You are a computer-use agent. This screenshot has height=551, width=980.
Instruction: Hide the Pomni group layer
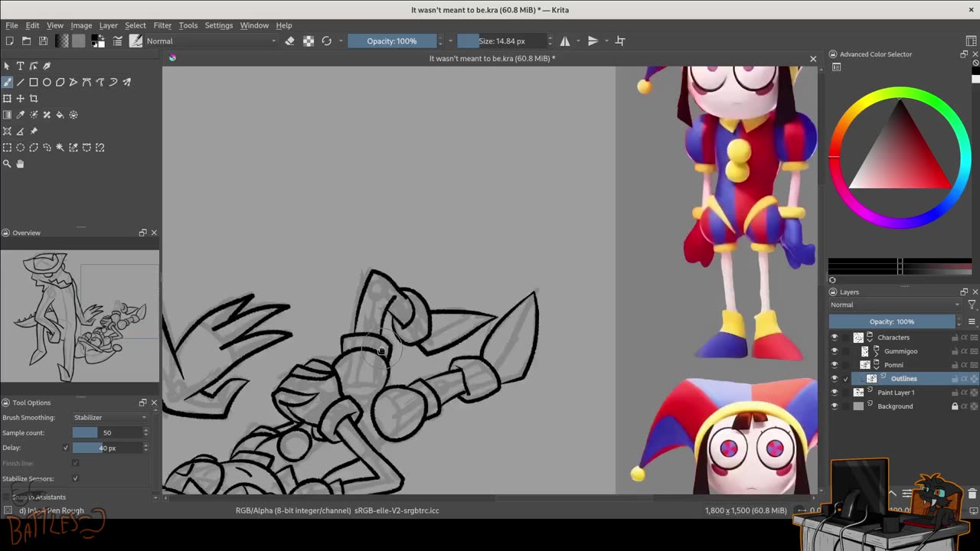point(835,365)
